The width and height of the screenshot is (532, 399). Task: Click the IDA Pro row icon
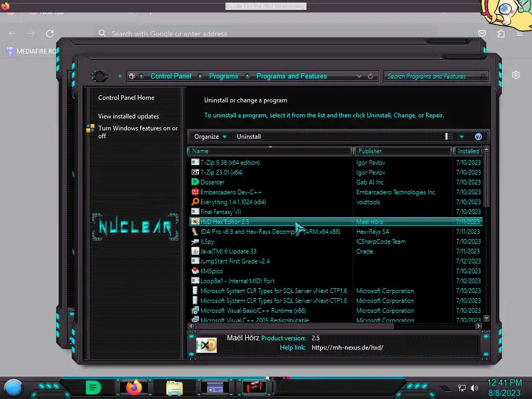195,231
